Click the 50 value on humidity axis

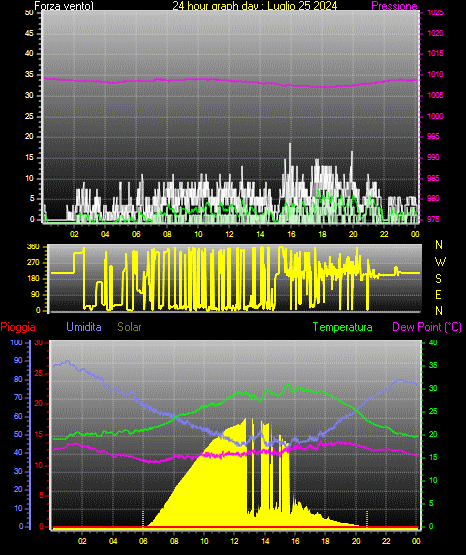tap(18, 434)
